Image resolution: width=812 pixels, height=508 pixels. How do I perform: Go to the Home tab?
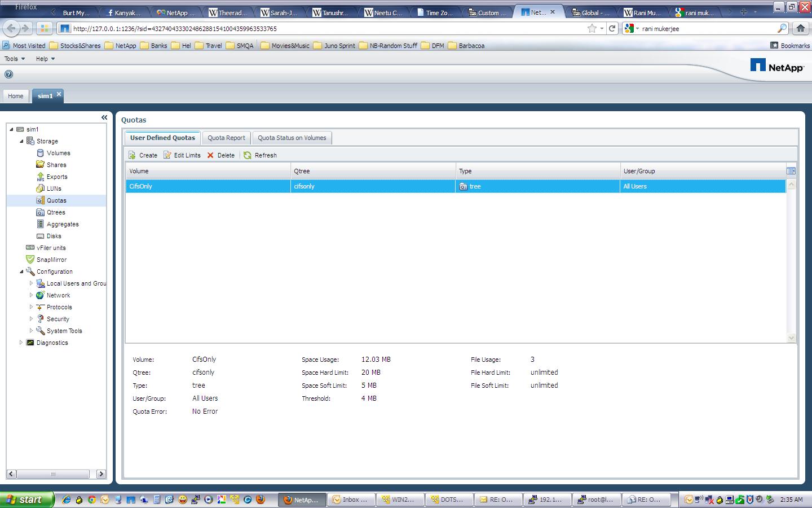(x=16, y=96)
